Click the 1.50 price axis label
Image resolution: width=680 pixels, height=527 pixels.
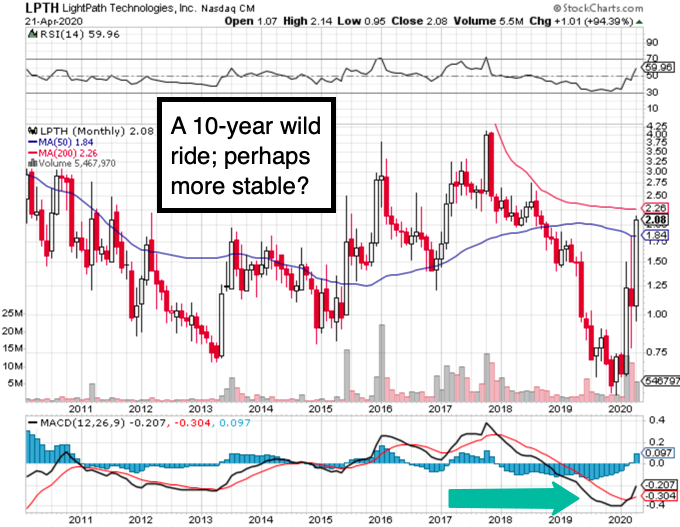[x=657, y=261]
